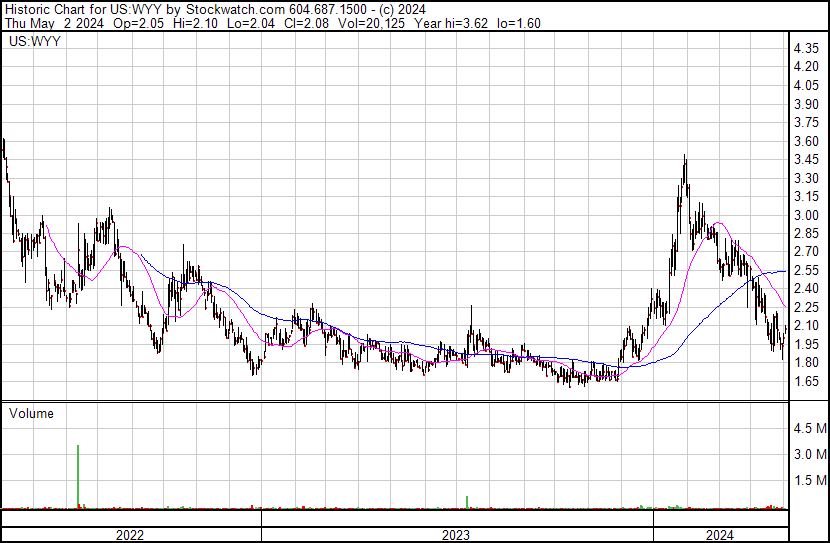This screenshot has width=830, height=543.
Task: Click the Volume panel label
Action: 31,413
